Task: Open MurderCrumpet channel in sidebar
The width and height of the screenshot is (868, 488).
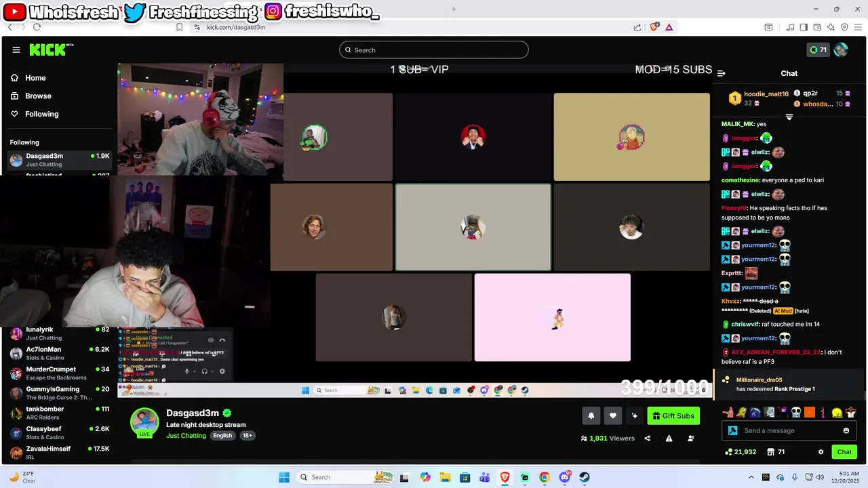Action: (x=59, y=373)
